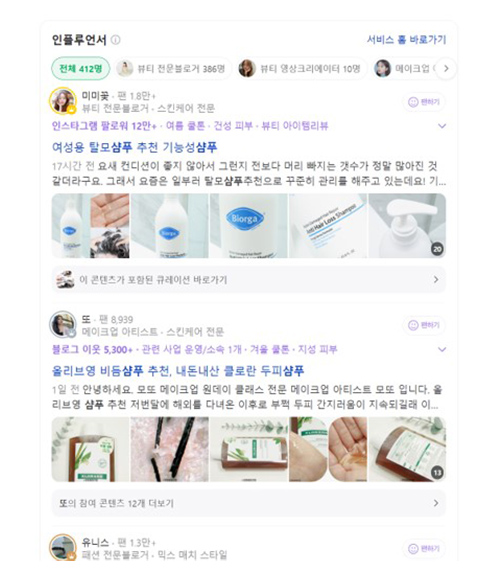Open 또의 참여 콘텐츠 12개 더보기
The height and width of the screenshot is (574, 504).
pos(249,503)
